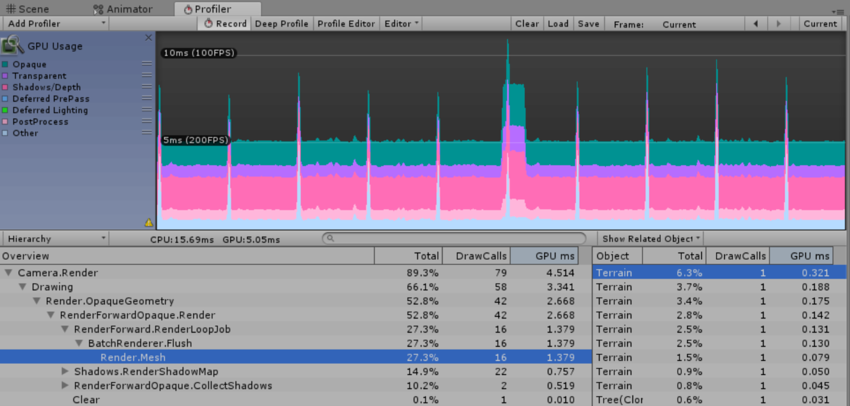Select Terrain object with 2.8% total

[x=721, y=315]
